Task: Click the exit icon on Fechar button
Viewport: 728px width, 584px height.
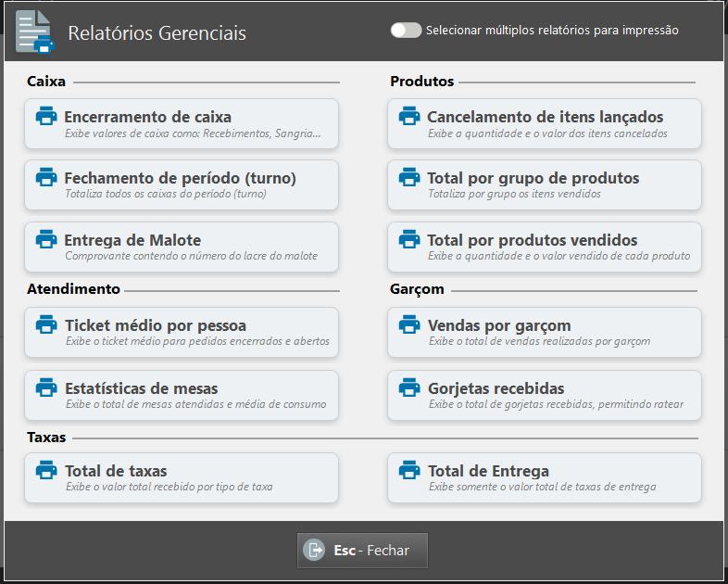Action: click(x=315, y=551)
